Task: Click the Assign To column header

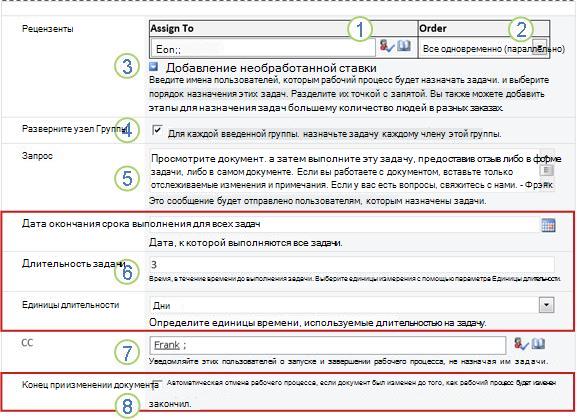Action: click(284, 28)
